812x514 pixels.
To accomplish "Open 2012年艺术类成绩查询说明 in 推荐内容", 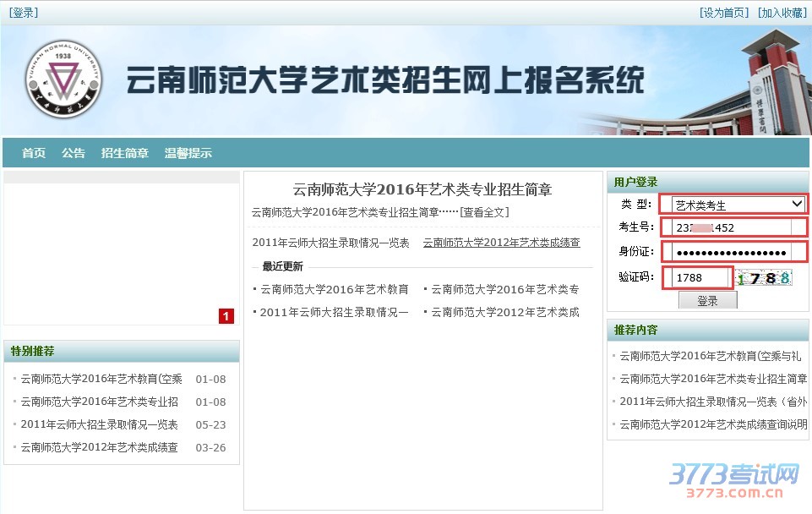I will pos(713,424).
